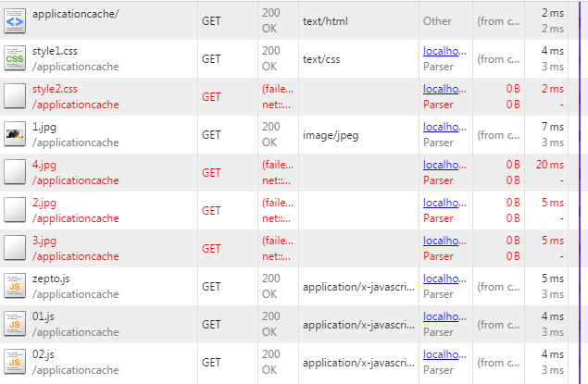
Task: Open the initiator link for 1.jpg
Action: click(x=444, y=127)
